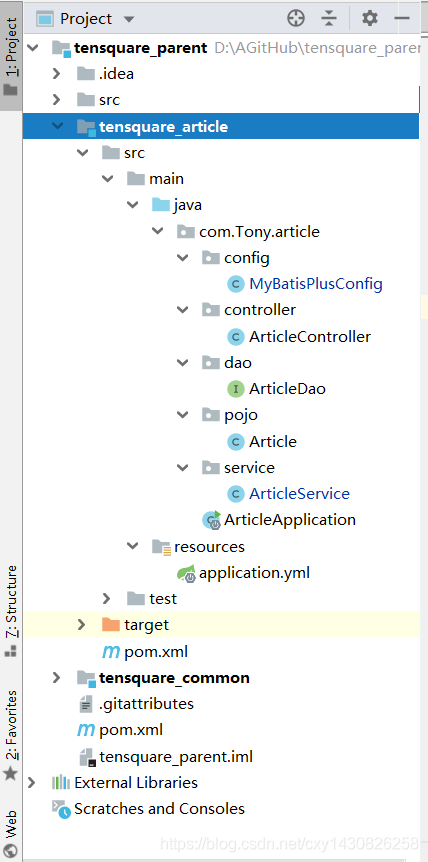This screenshot has height=862, width=428.
Task: Select the ArticleDao file name
Action: pyautogui.click(x=287, y=389)
